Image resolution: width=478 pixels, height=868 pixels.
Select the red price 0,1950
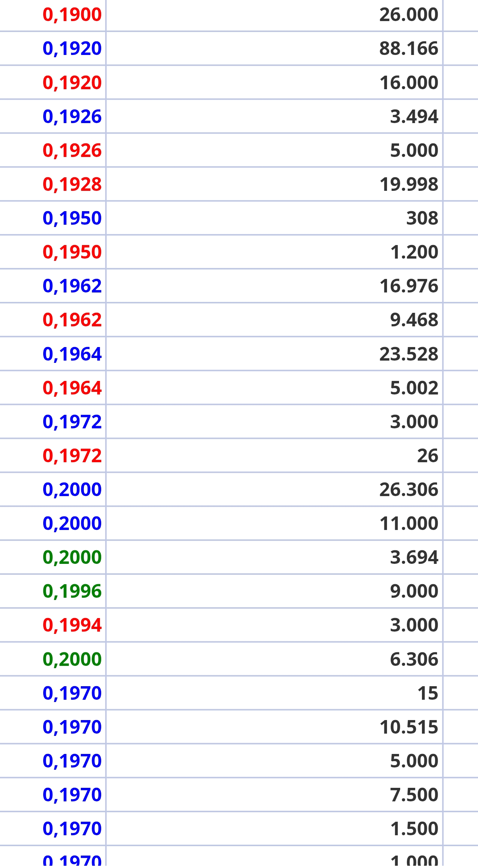(x=72, y=252)
